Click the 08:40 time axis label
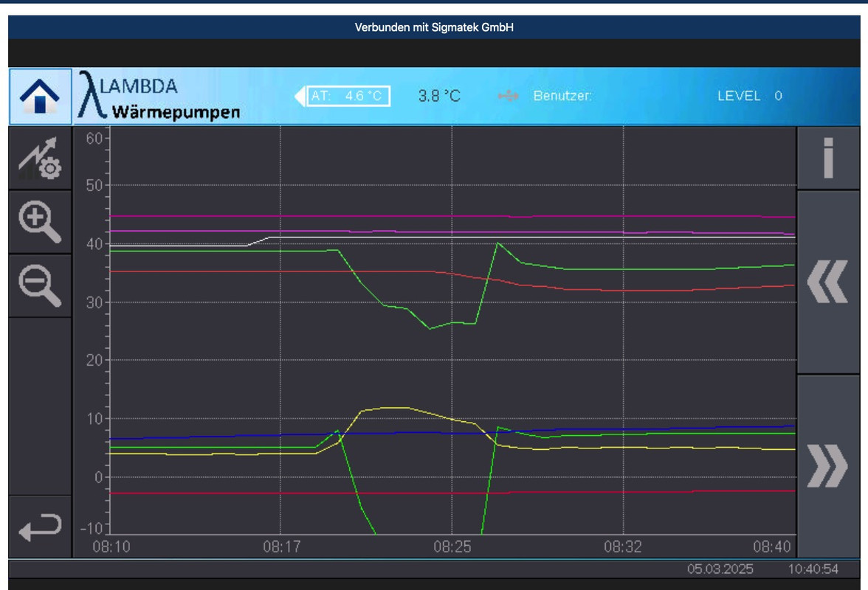 click(772, 547)
